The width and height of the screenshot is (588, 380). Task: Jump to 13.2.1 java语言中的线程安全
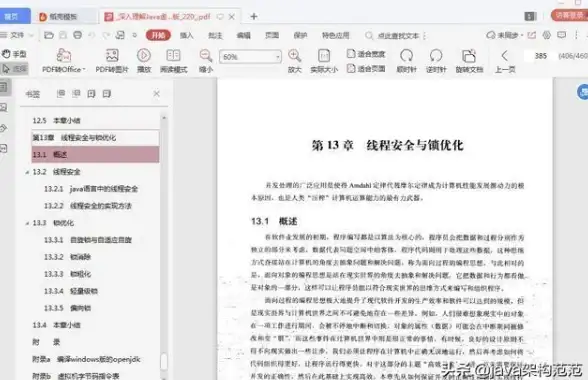click(91, 189)
